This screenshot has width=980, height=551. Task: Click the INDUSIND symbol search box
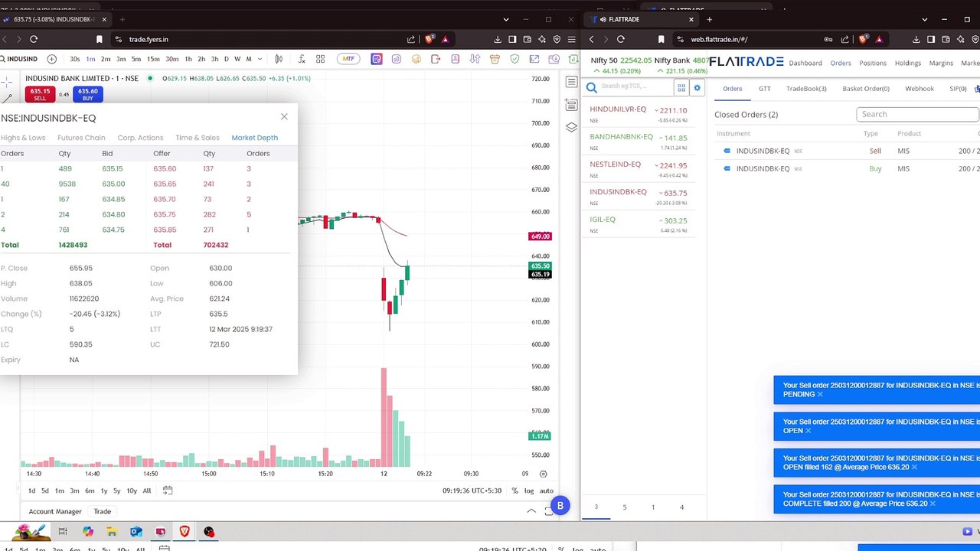20,59
